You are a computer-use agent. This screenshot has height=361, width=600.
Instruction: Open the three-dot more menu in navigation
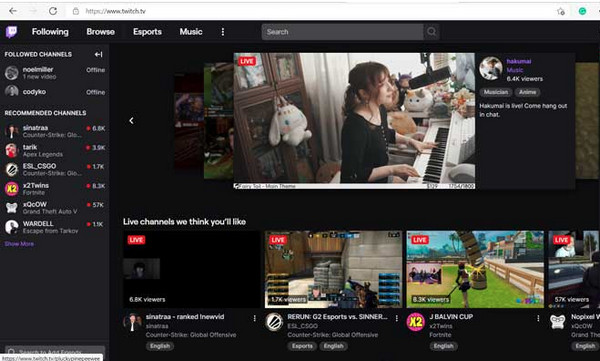223,32
